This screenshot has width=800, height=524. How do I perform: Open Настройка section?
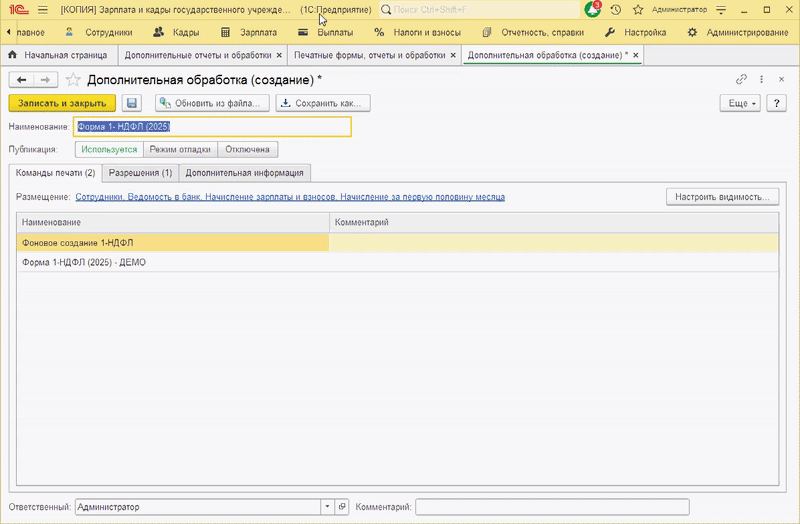pos(635,32)
